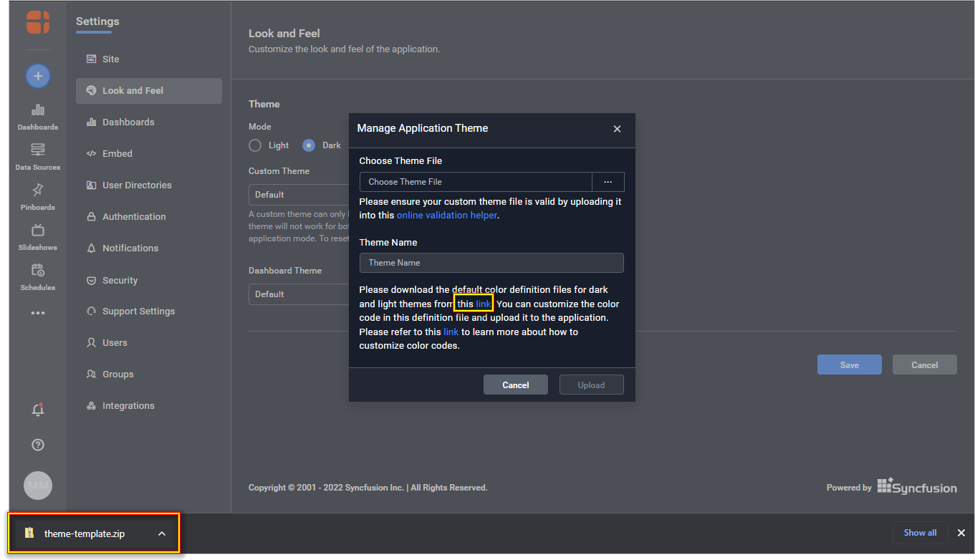Expand the theme-template.zip download options chevron

162,534
